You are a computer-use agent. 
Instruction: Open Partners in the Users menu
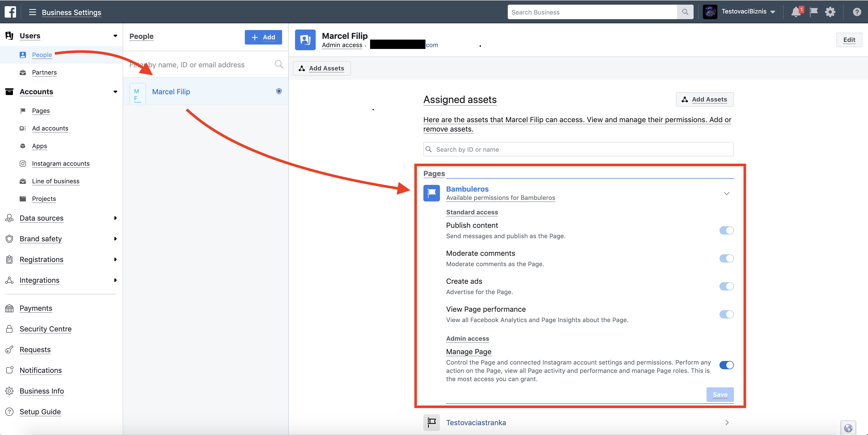tap(44, 72)
